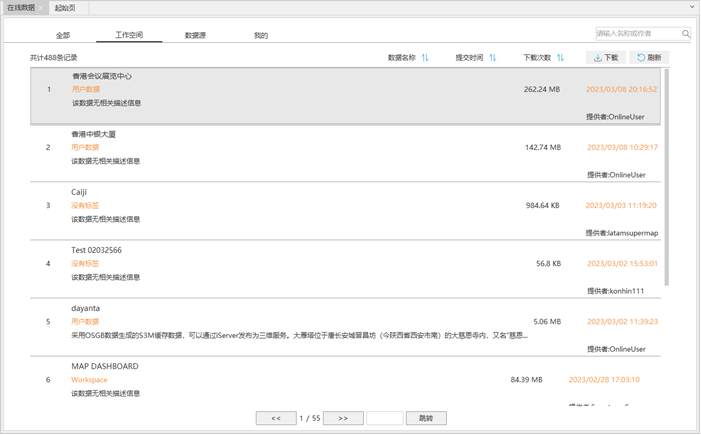The image size is (701, 435).
Task: Focus the name or author search field
Action: [638, 34]
